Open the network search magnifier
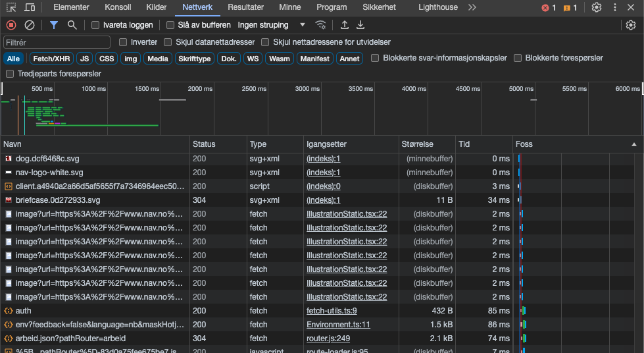The height and width of the screenshot is (353, 644). click(72, 25)
